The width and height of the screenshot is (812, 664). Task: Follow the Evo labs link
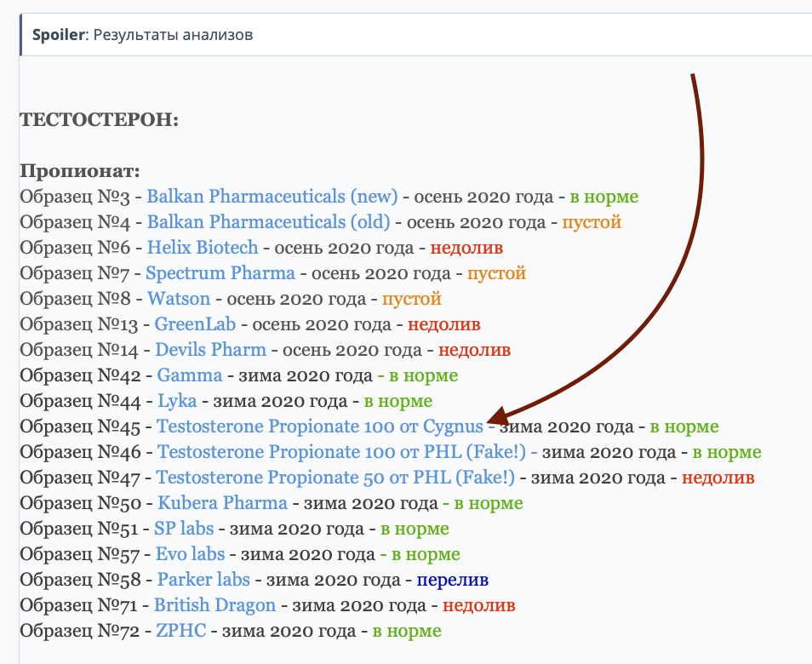[x=190, y=554]
